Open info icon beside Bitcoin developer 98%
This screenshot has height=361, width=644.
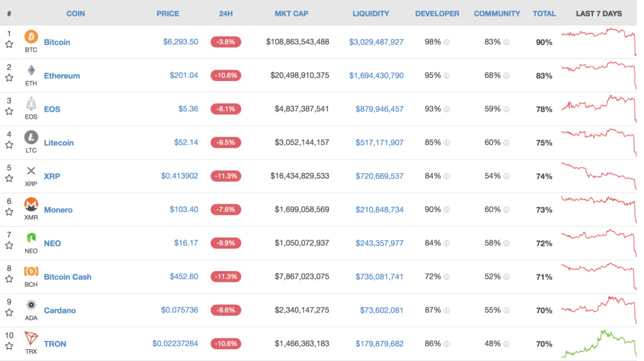pyautogui.click(x=447, y=42)
